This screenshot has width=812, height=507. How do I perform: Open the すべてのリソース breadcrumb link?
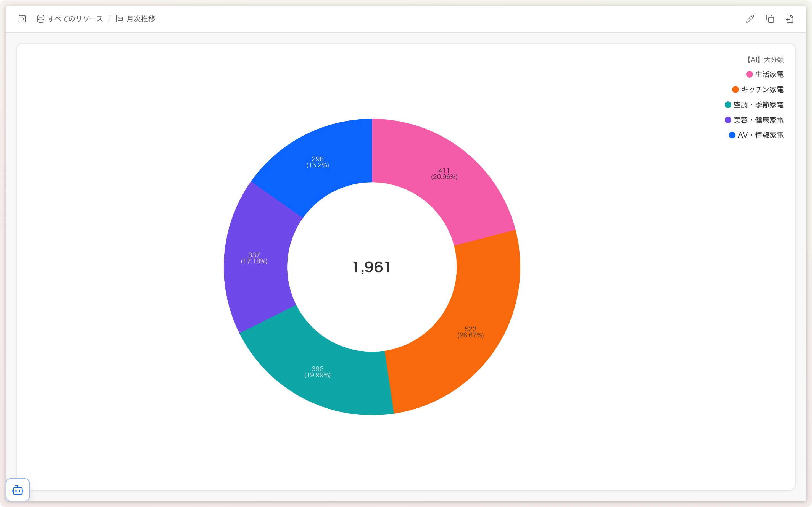coord(75,19)
